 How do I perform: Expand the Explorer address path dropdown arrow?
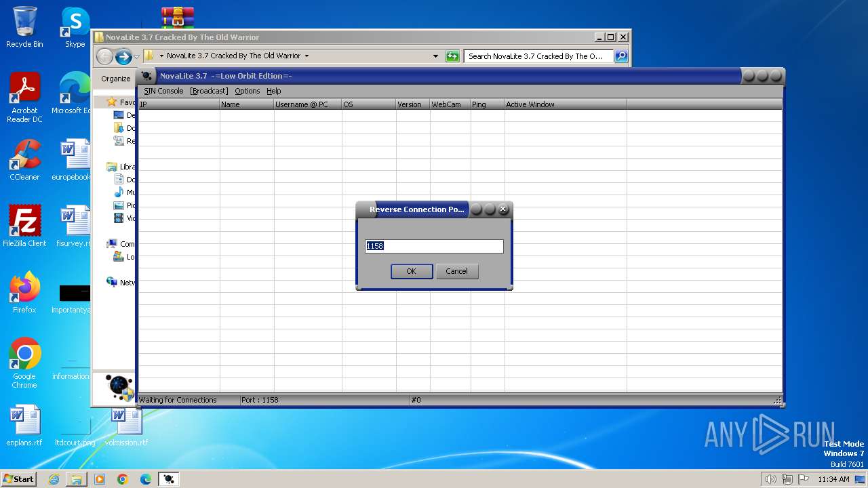point(307,56)
